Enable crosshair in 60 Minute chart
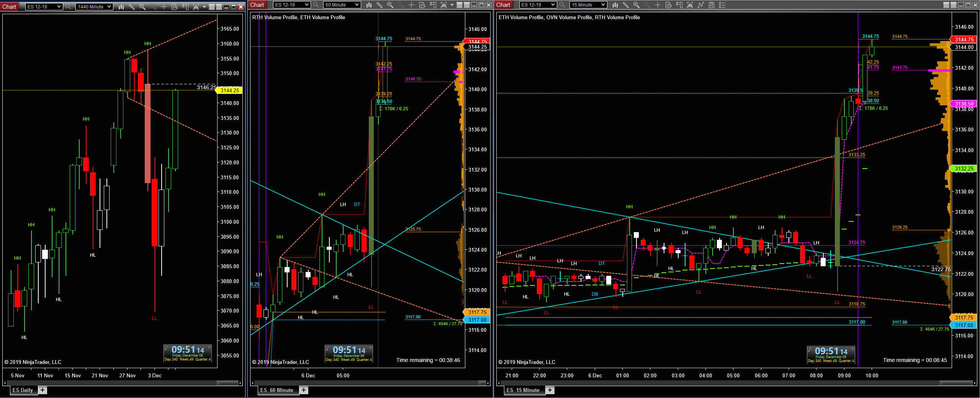The image size is (980, 398). click(411, 5)
